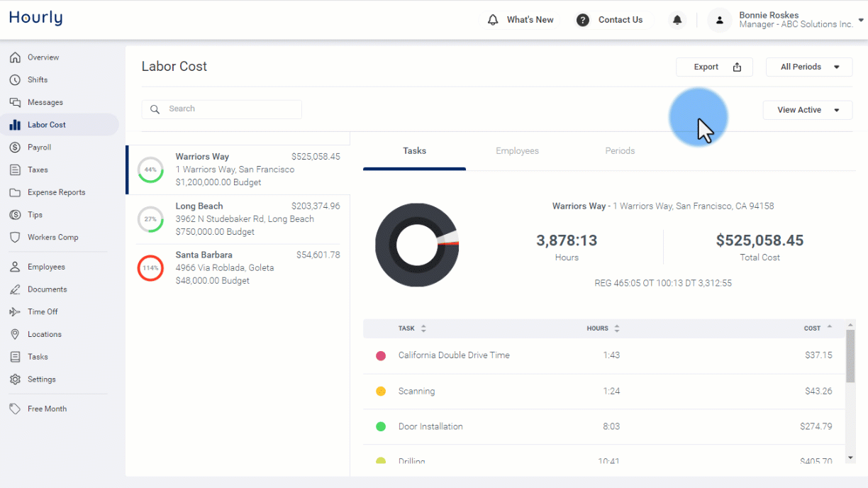The image size is (868, 488).
Task: Open the All Periods dropdown
Action: [x=809, y=67]
